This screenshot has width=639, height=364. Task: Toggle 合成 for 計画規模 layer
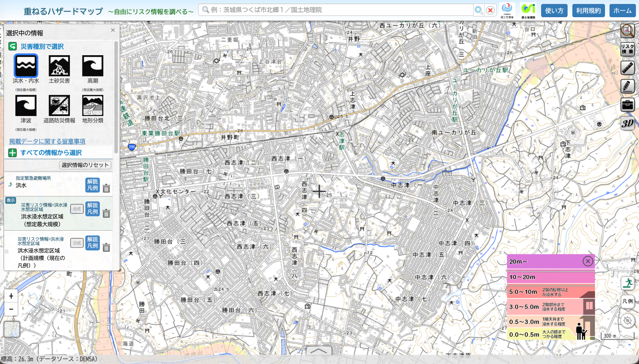[77, 243]
